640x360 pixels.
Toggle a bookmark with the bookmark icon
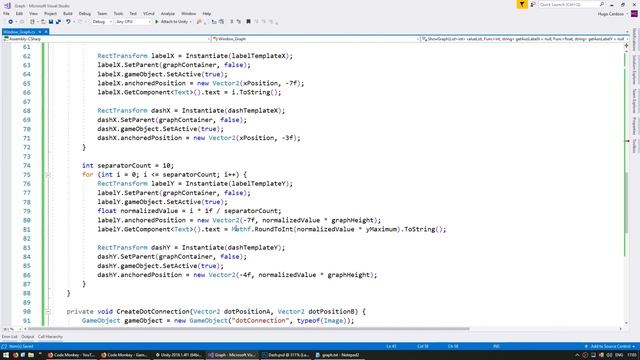tap(248, 22)
